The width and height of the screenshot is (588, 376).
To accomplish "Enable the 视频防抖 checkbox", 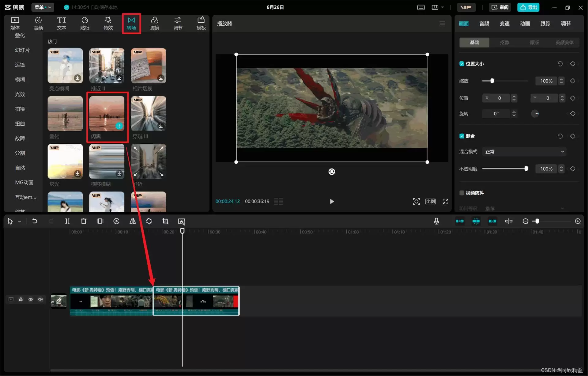I will point(462,193).
